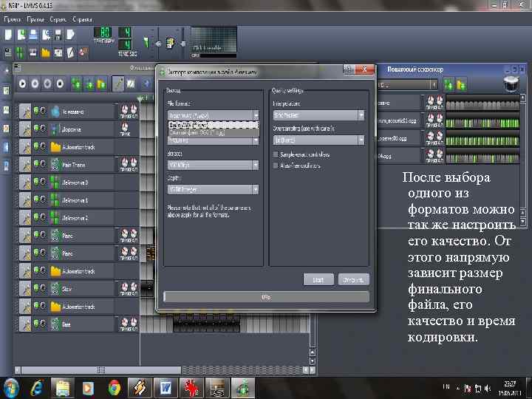Click the help button on export dialog

point(349,69)
